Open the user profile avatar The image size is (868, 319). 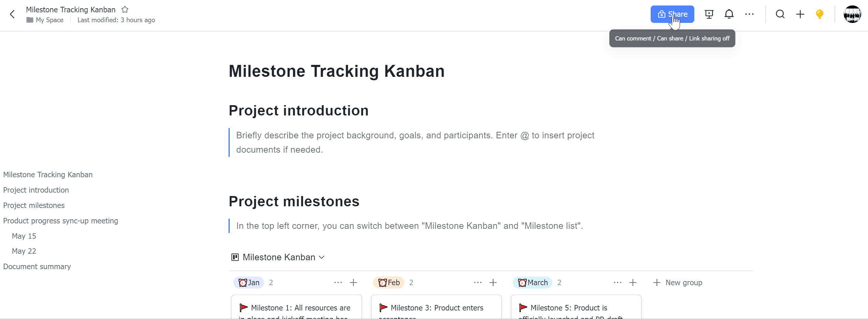pos(852,14)
